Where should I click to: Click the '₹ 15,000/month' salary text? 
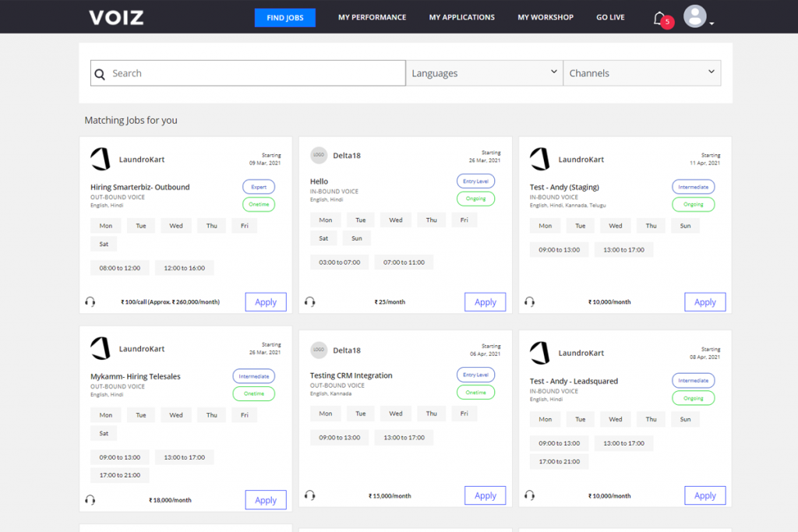tap(390, 496)
